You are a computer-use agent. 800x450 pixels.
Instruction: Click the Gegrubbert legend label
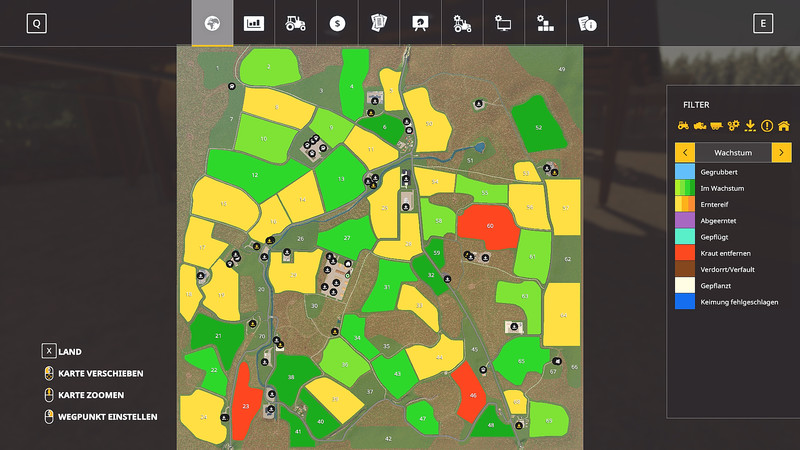click(x=719, y=172)
